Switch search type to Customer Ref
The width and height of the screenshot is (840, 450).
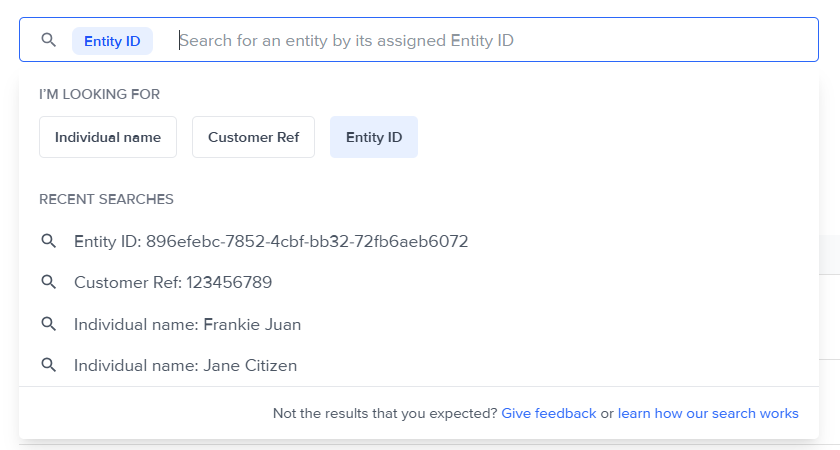(253, 137)
